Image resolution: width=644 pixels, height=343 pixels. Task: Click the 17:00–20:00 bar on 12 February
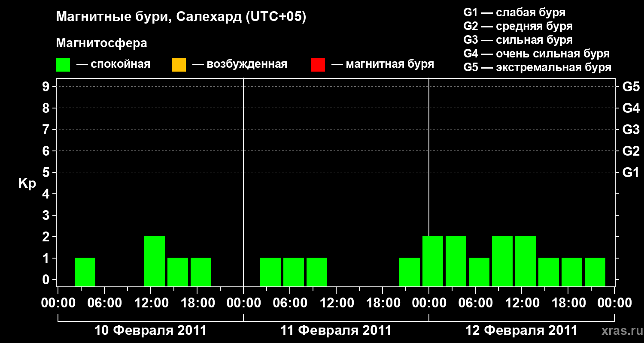(572, 272)
